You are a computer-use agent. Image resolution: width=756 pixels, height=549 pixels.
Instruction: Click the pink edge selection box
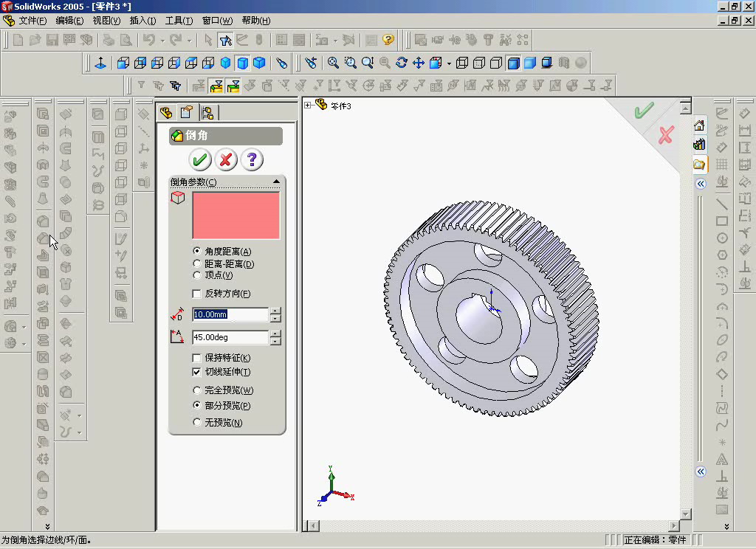pos(236,215)
